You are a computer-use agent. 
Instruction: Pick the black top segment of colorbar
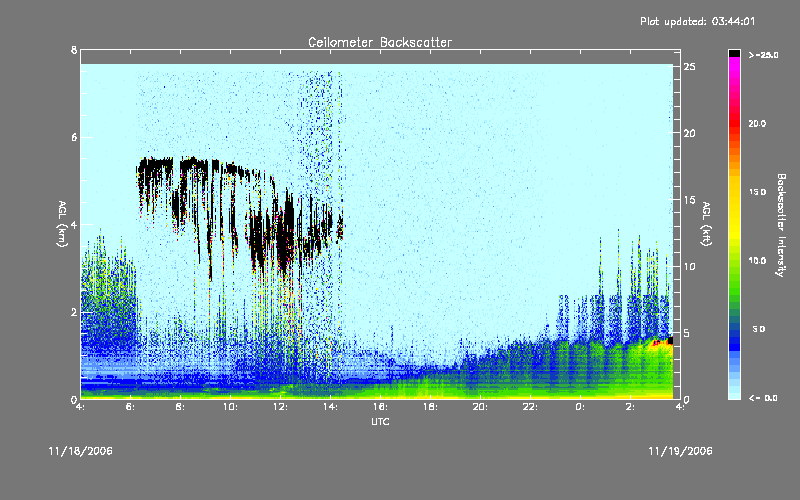pos(734,53)
